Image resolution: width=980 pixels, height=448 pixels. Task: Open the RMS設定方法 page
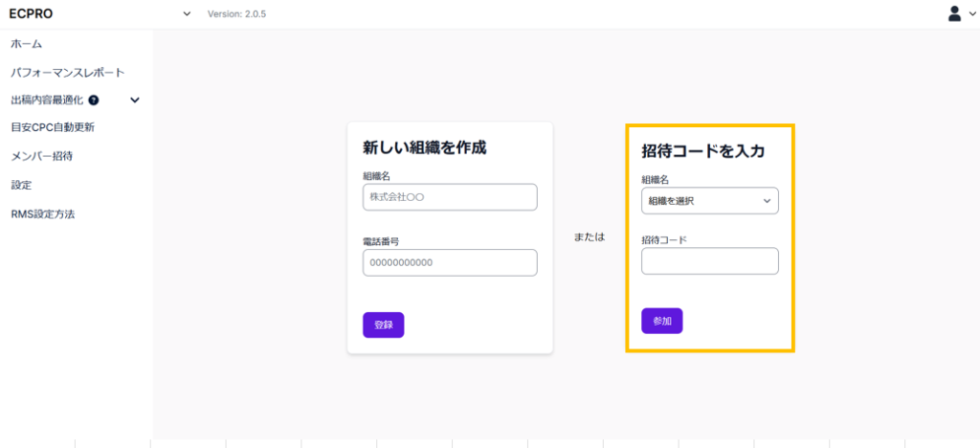pyautogui.click(x=43, y=213)
